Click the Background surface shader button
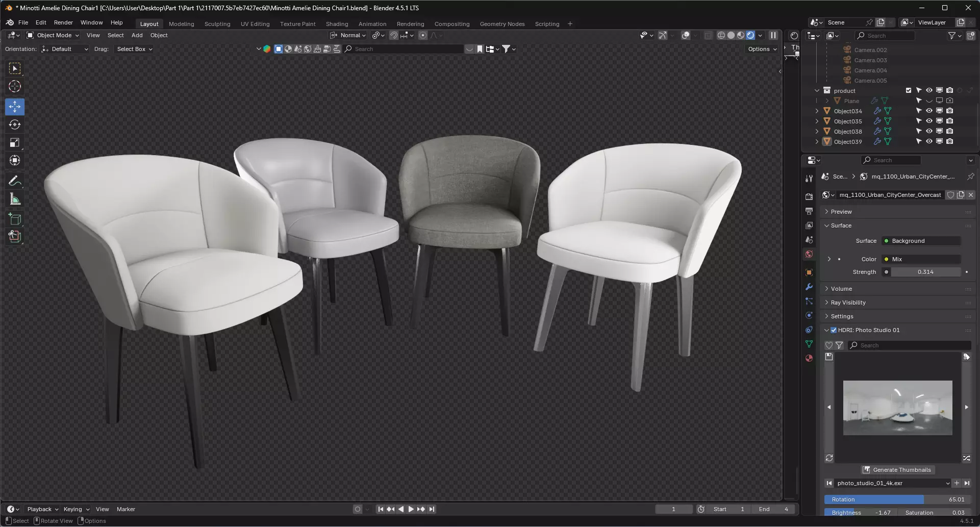Screen dimensions: 980x527 tap(921, 241)
